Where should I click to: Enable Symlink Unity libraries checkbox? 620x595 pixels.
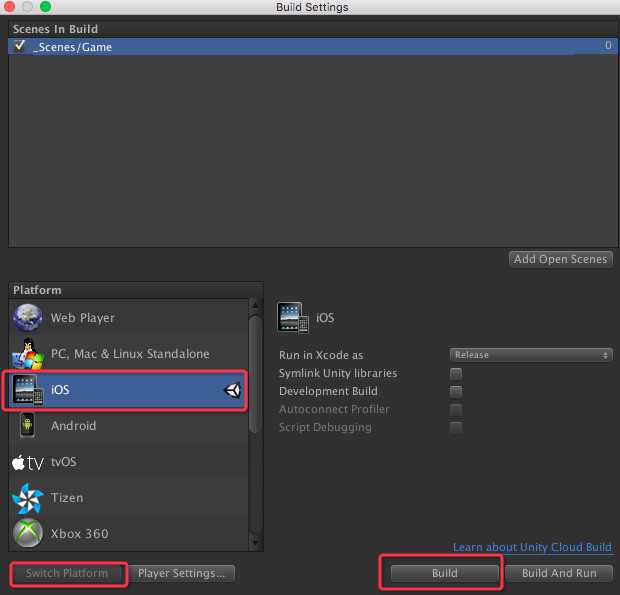[x=456, y=373]
